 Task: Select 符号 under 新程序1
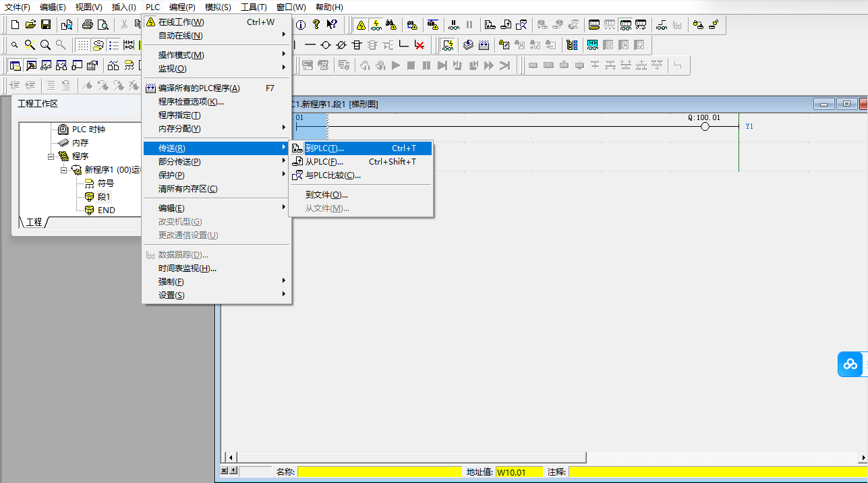click(x=106, y=183)
